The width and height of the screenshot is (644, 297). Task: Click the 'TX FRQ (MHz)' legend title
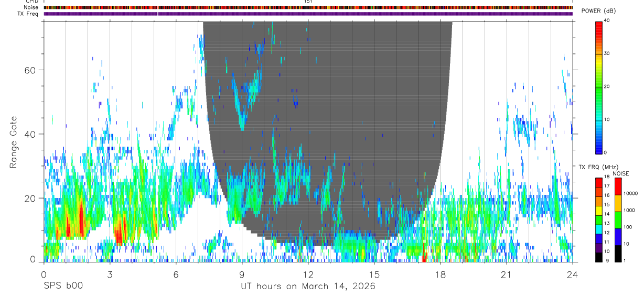[599, 167]
